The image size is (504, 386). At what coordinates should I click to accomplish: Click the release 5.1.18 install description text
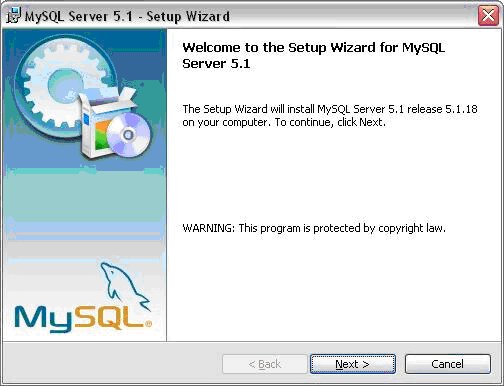point(330,109)
